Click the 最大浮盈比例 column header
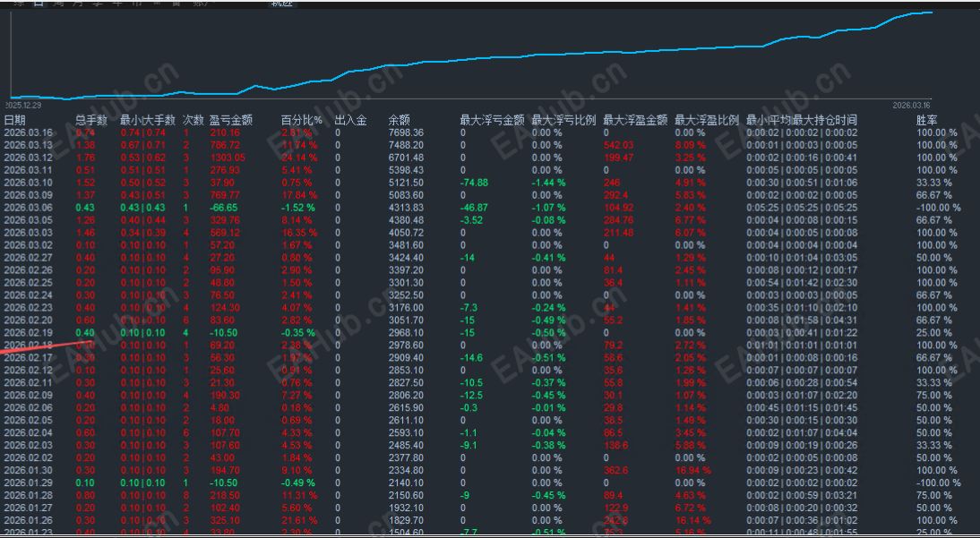The image size is (980, 538). [x=707, y=120]
